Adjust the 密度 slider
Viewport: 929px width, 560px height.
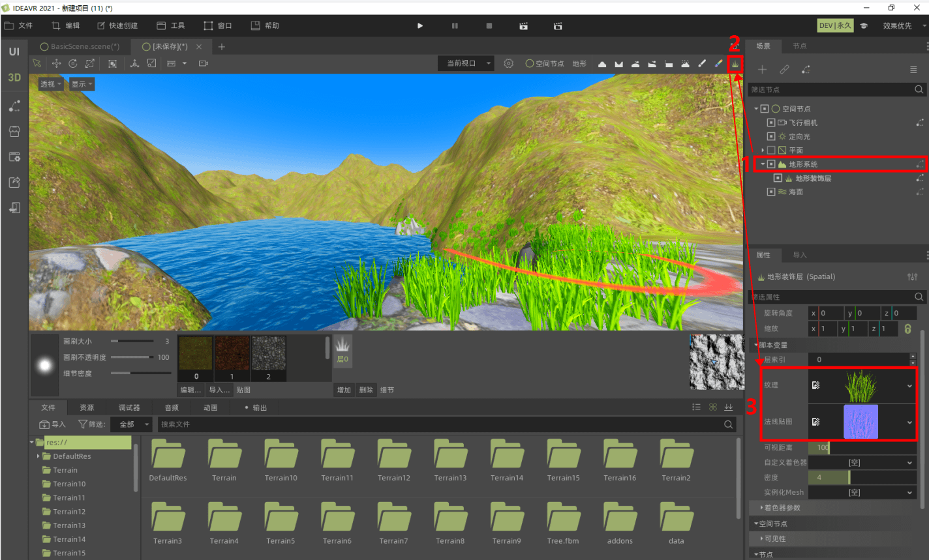point(862,478)
